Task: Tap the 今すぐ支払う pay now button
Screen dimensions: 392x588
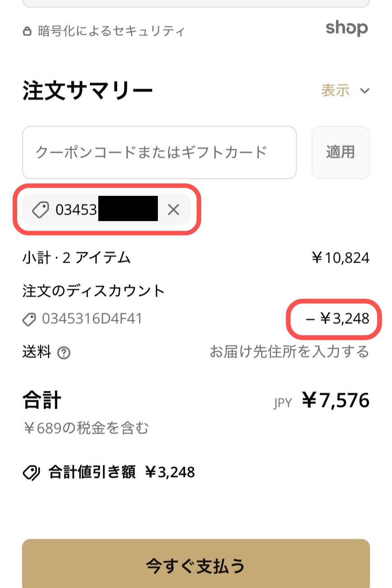Action: click(196, 565)
